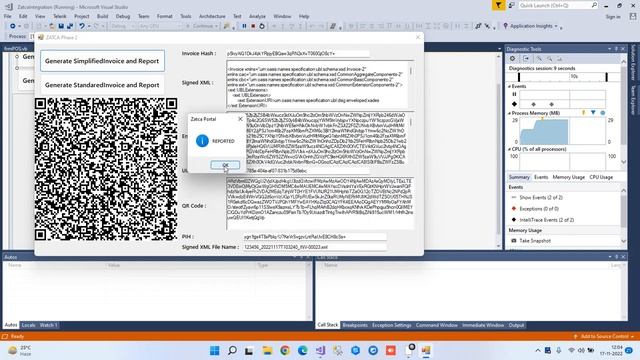Switch to Diagnostic Tools Summary tab
Screen dimensions: 640x360
[519, 177]
